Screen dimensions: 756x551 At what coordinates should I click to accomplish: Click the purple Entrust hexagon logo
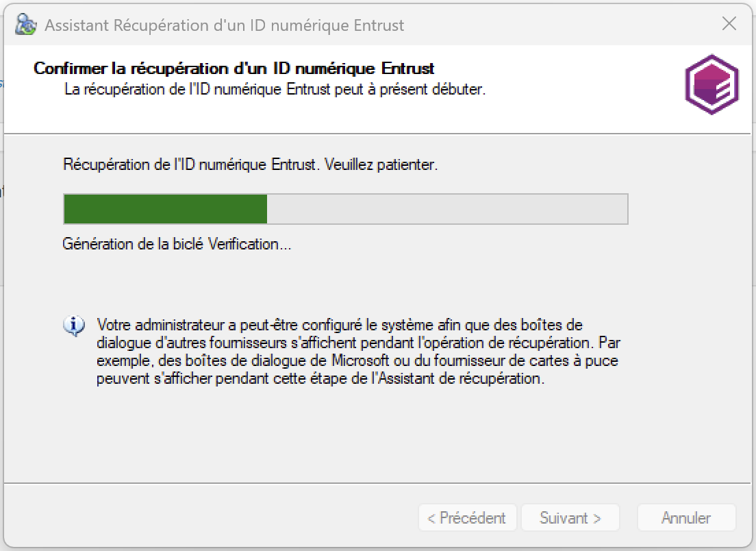[711, 84]
